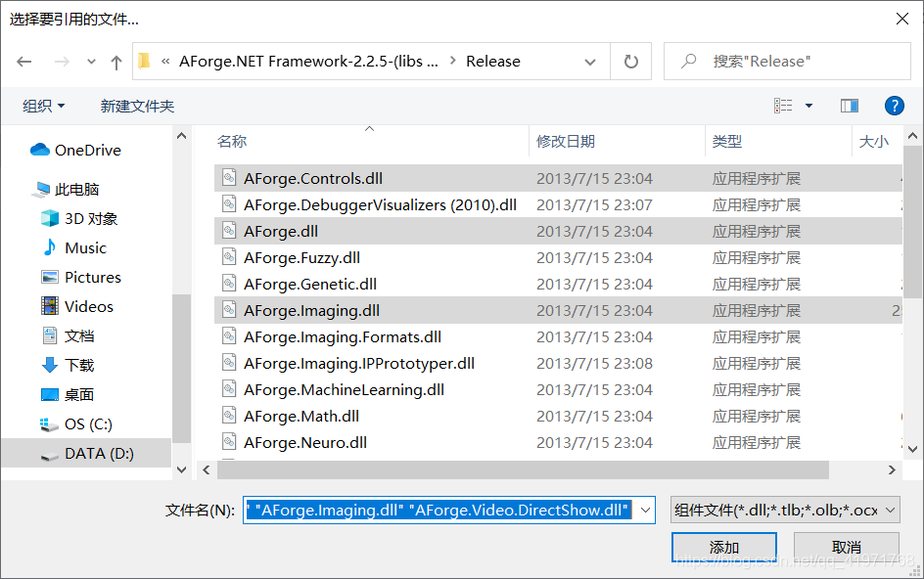Click navigation pane scroll up arrow

coord(181,136)
